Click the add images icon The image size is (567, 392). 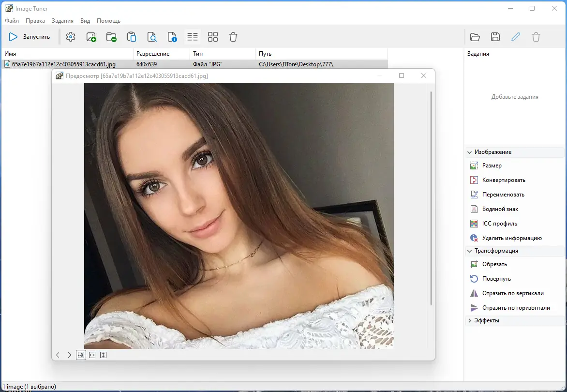tap(91, 36)
